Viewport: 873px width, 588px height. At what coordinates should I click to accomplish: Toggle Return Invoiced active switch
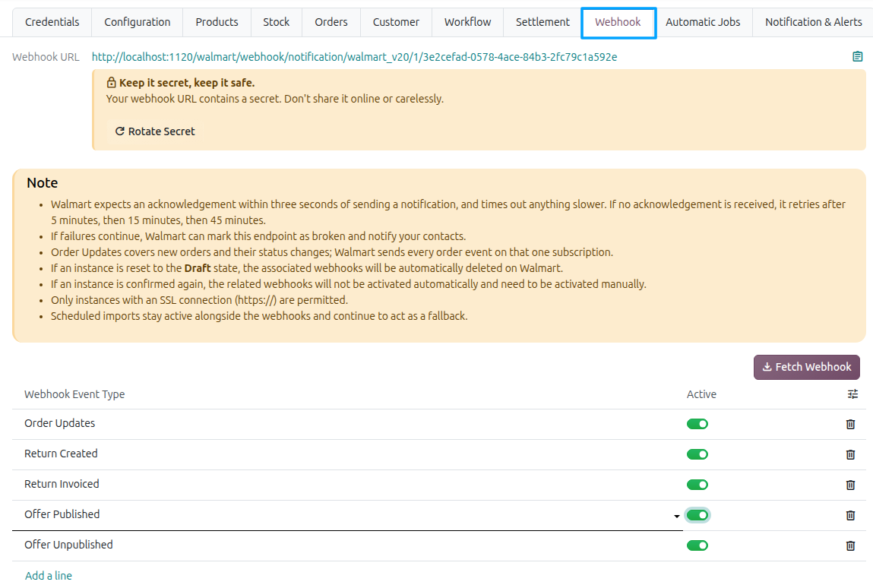tap(697, 485)
